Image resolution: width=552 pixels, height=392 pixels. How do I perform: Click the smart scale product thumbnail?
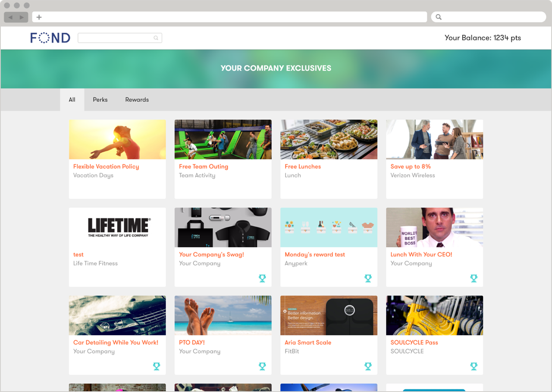click(x=329, y=315)
